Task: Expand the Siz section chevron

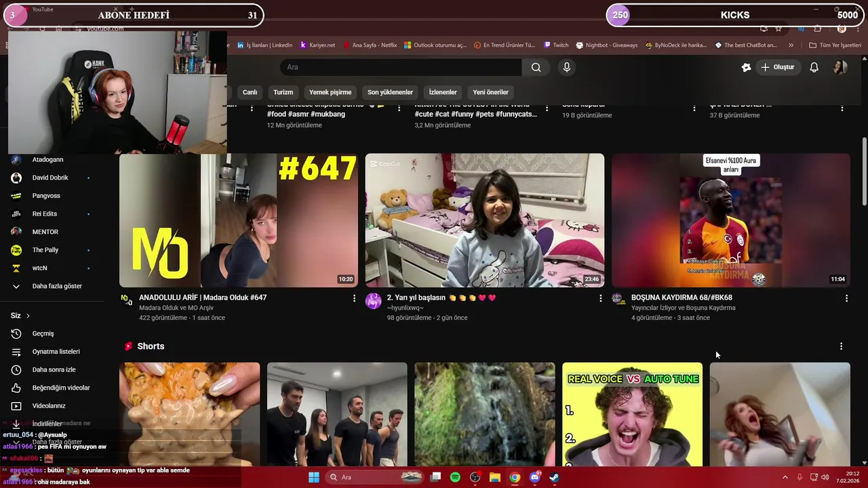Action: (x=28, y=316)
